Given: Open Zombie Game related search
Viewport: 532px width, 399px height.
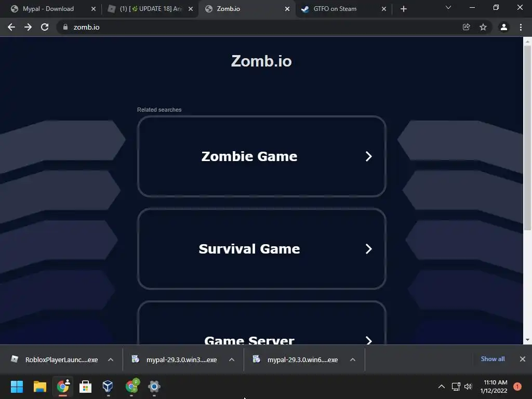Looking at the screenshot, I should (262, 156).
